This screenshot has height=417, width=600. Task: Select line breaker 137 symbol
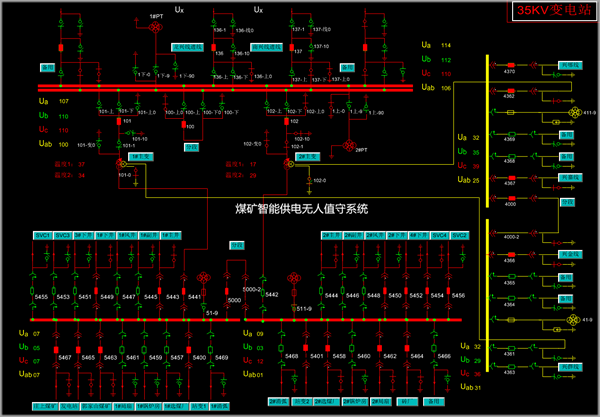point(292,47)
